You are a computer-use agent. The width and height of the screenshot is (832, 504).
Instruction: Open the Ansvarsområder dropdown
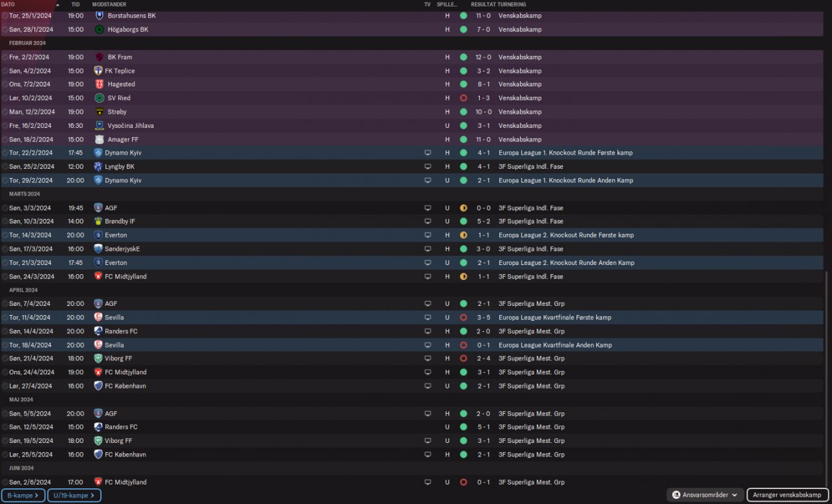[x=705, y=495]
